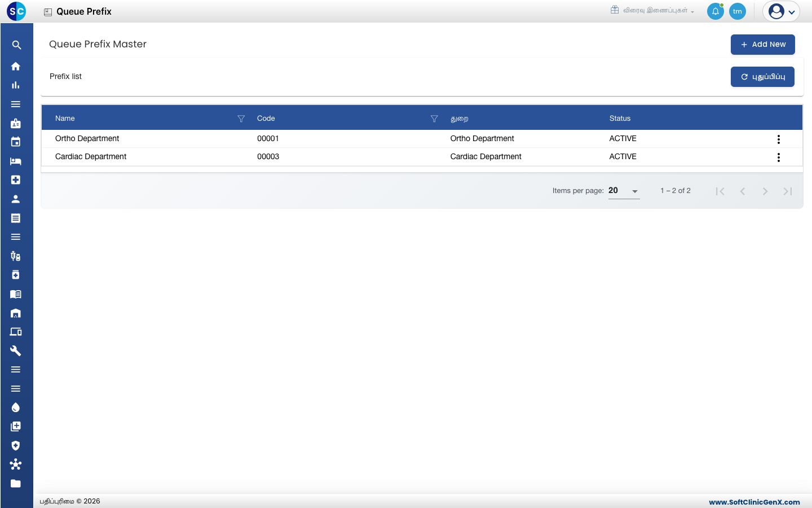Viewport: 812px width, 508px height.
Task: Select the code cell 00001
Action: tap(268, 139)
